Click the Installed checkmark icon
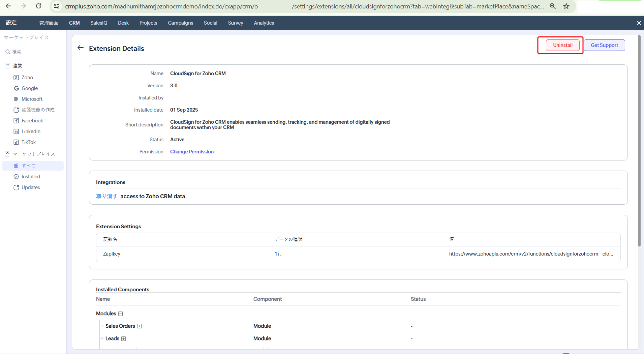The width and height of the screenshot is (644, 354). (16, 177)
